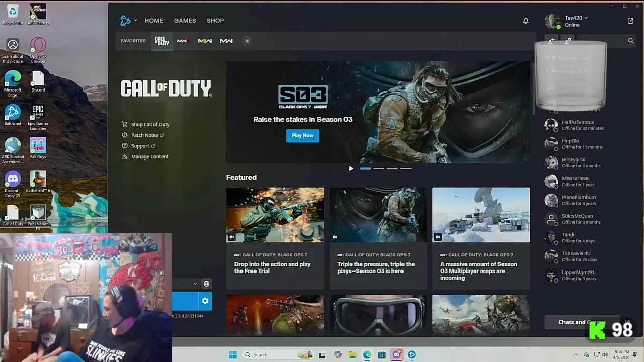644x362 pixels.
Task: Click Play Now on Season 03 banner
Action: pos(303,135)
